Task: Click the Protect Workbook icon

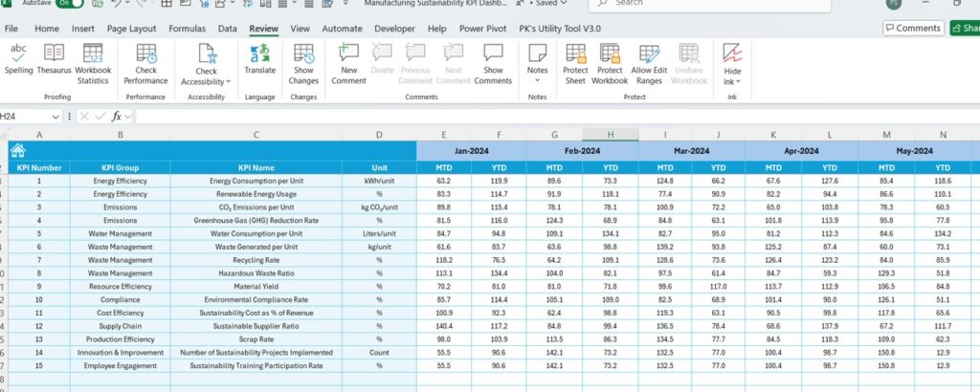Action: pos(610,53)
